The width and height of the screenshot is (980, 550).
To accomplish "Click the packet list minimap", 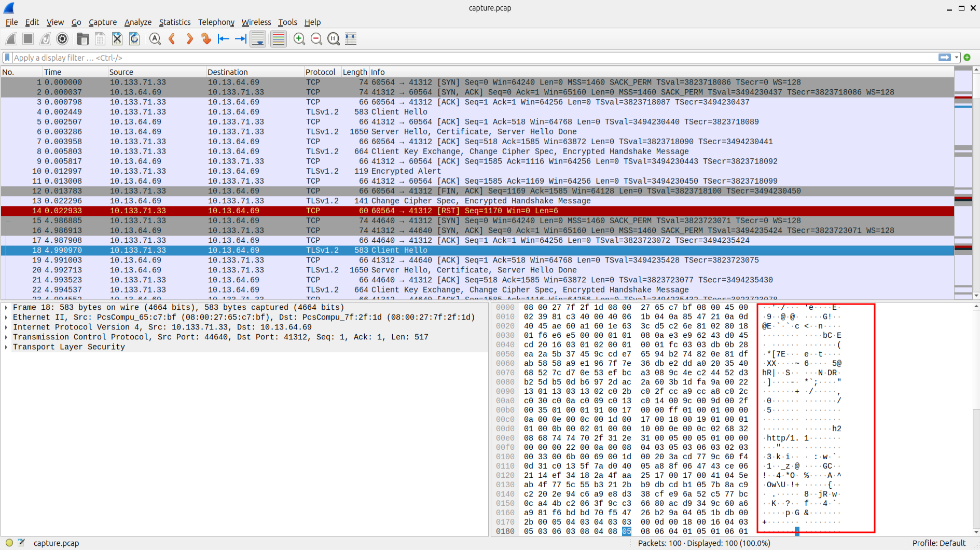I will tap(963, 183).
